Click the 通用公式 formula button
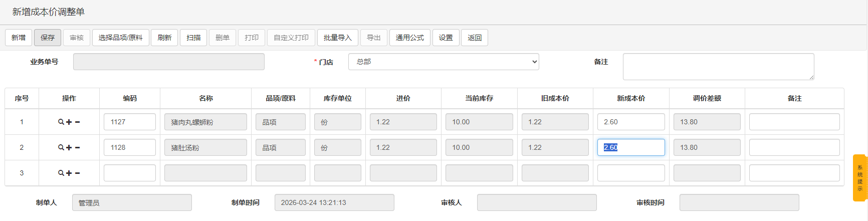The width and height of the screenshot is (868, 221). [x=409, y=38]
